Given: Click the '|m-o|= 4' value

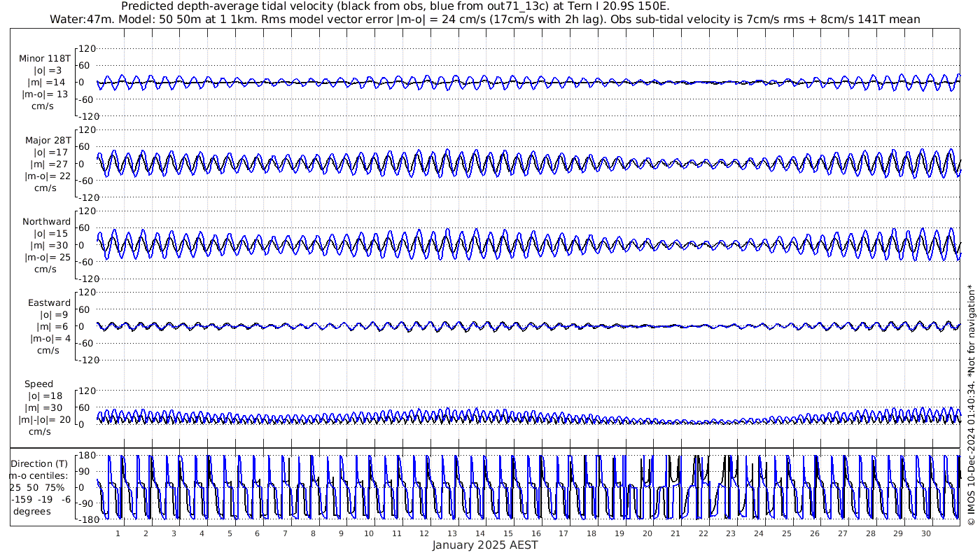Looking at the screenshot, I should coord(49,338).
